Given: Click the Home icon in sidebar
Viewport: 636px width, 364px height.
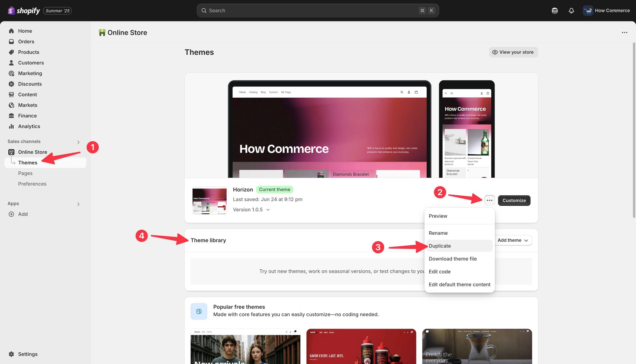Looking at the screenshot, I should 11,31.
